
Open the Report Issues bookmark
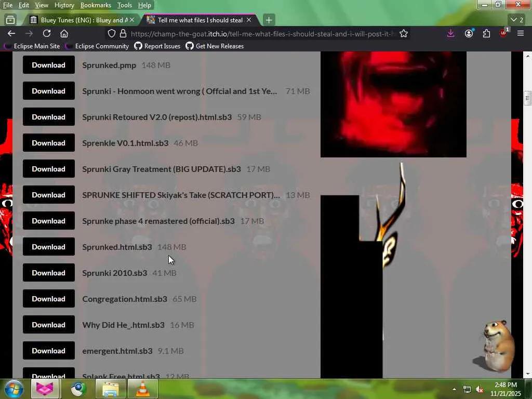157,46
